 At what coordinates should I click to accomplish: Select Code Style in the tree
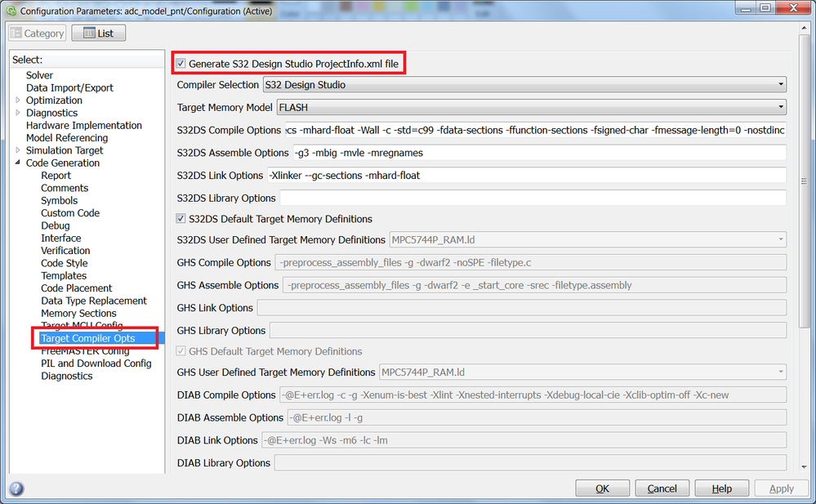[64, 263]
